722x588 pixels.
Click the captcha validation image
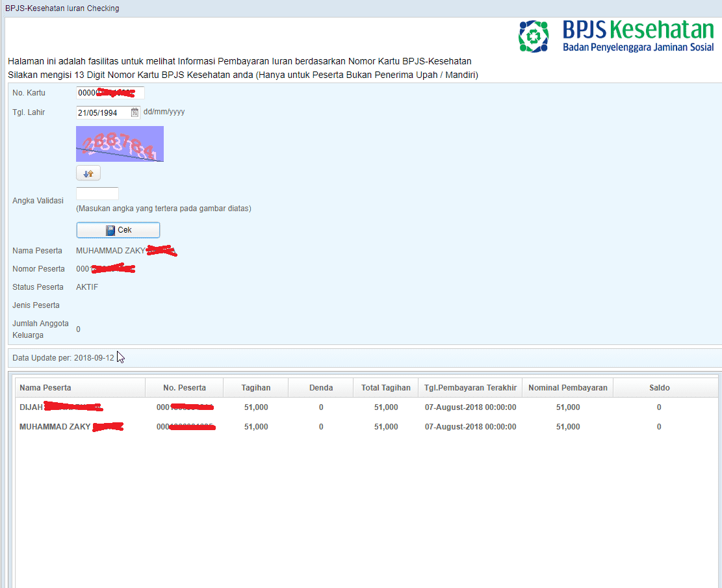click(120, 144)
